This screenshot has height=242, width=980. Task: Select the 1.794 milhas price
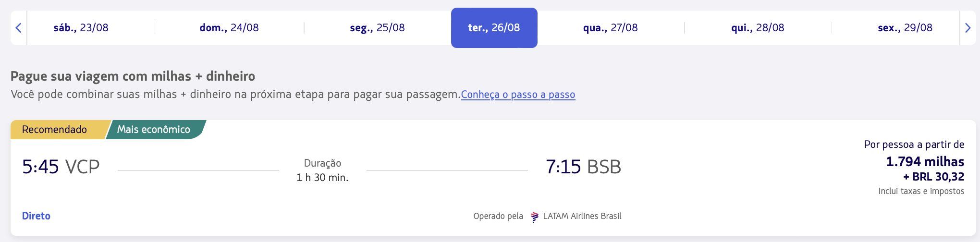[925, 161]
